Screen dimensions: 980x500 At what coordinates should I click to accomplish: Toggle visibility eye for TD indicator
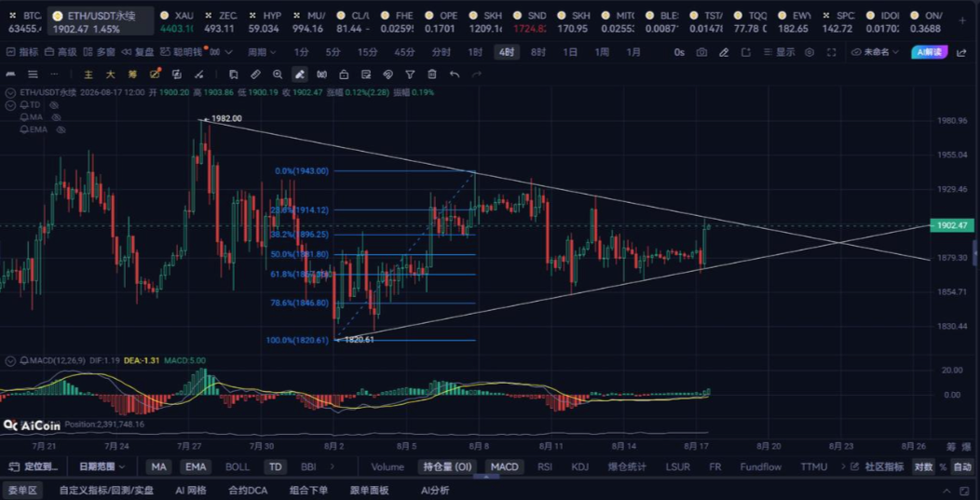54,105
